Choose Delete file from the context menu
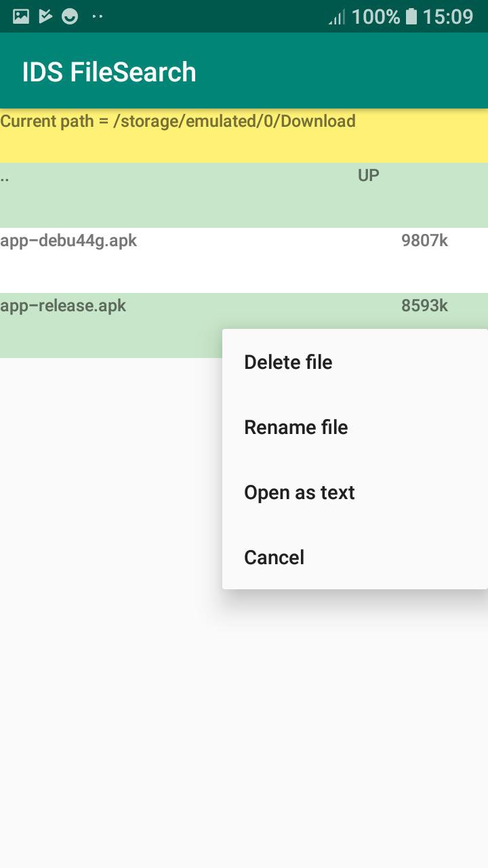488x868 pixels. click(288, 362)
